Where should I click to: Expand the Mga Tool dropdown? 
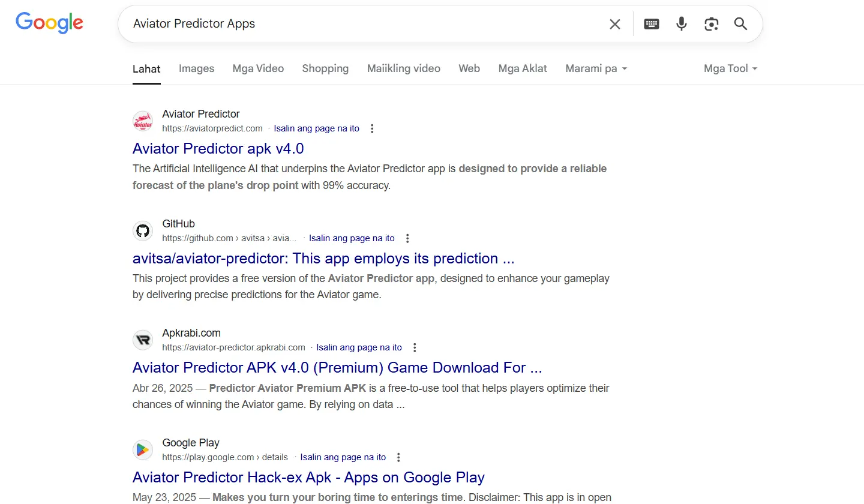click(x=730, y=68)
